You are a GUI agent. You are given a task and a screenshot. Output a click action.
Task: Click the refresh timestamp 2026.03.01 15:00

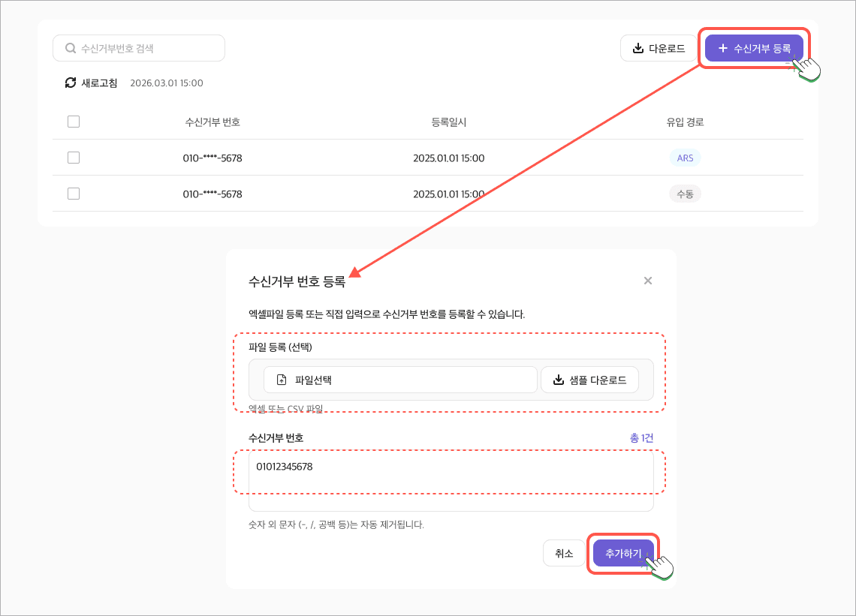click(167, 83)
